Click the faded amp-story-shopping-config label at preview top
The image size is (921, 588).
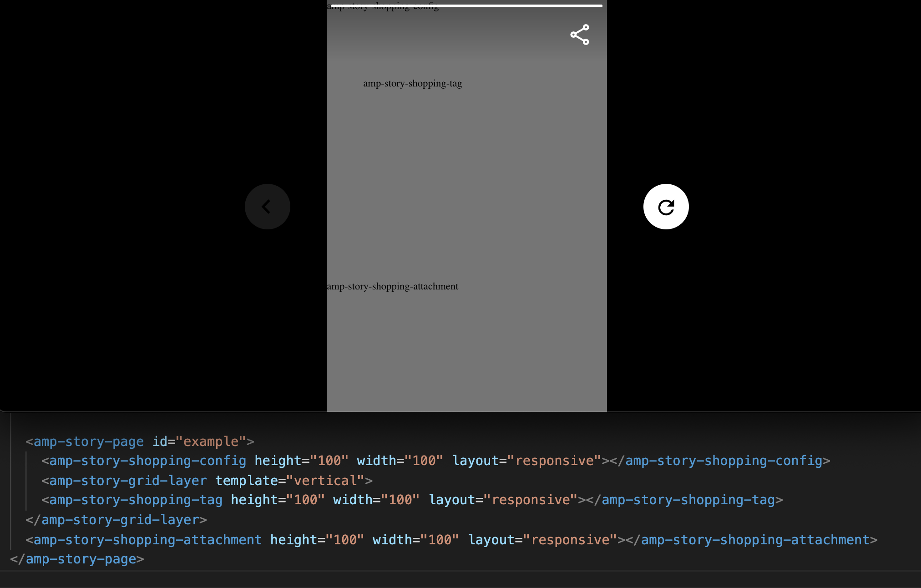382,7
